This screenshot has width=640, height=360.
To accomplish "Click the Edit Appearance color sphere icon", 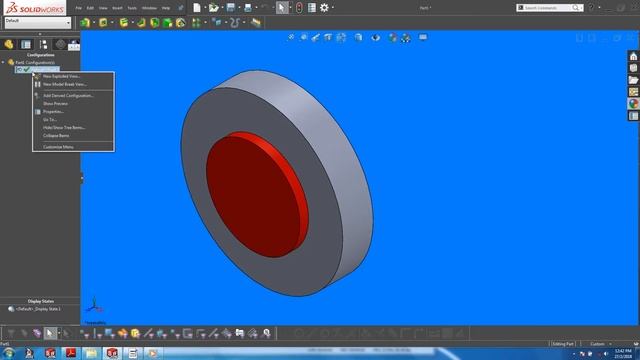I will (x=393, y=38).
